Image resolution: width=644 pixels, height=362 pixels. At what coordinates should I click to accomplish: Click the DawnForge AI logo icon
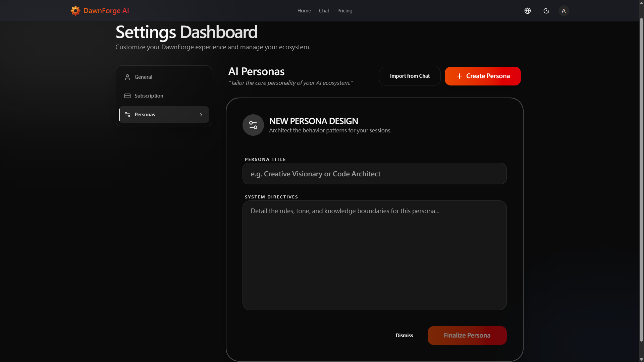(x=75, y=11)
